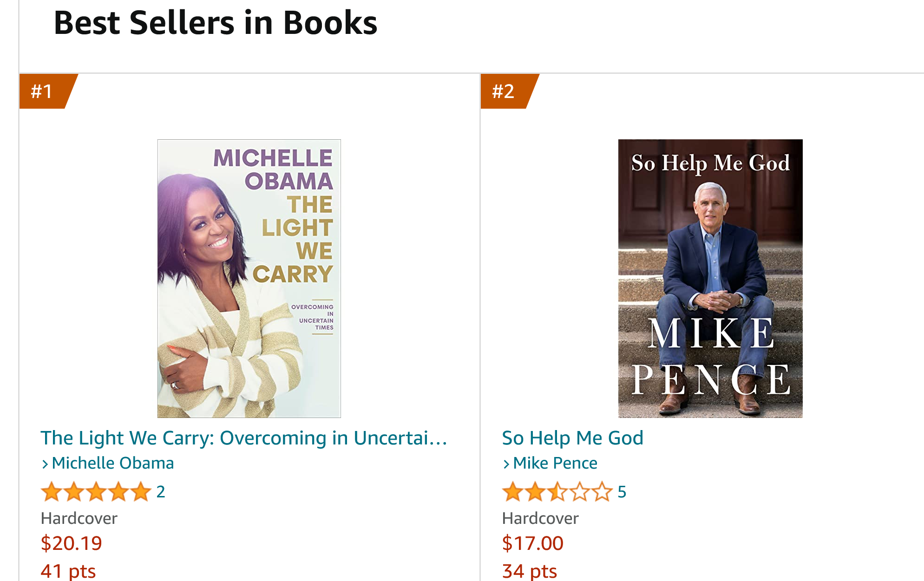Click Hardcover under Michelle Obama's book
Viewport: 924px width, 581px height.
79,518
